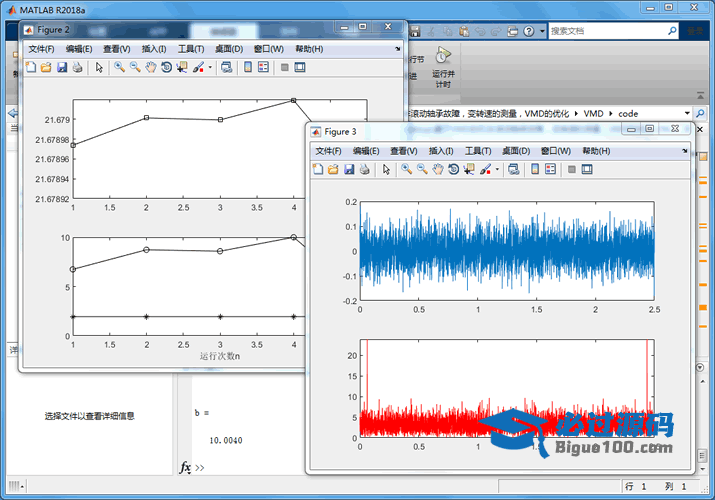Enable Data Cursor tool in Figure 2
Viewport: 715px width, 500px height.
pyautogui.click(x=182, y=67)
